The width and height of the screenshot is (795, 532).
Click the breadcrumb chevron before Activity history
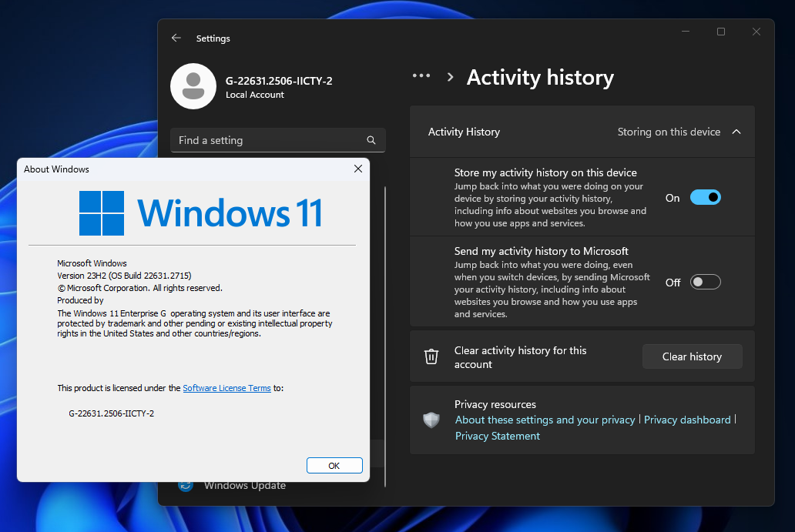tap(450, 77)
